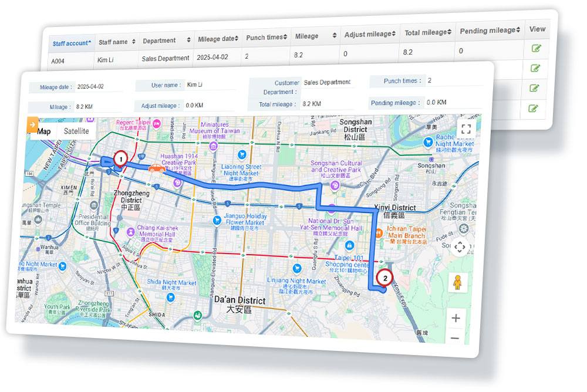Image resolution: width=587 pixels, height=392 pixels.
Task: Sort the table by Mileage date
Action: [218, 39]
